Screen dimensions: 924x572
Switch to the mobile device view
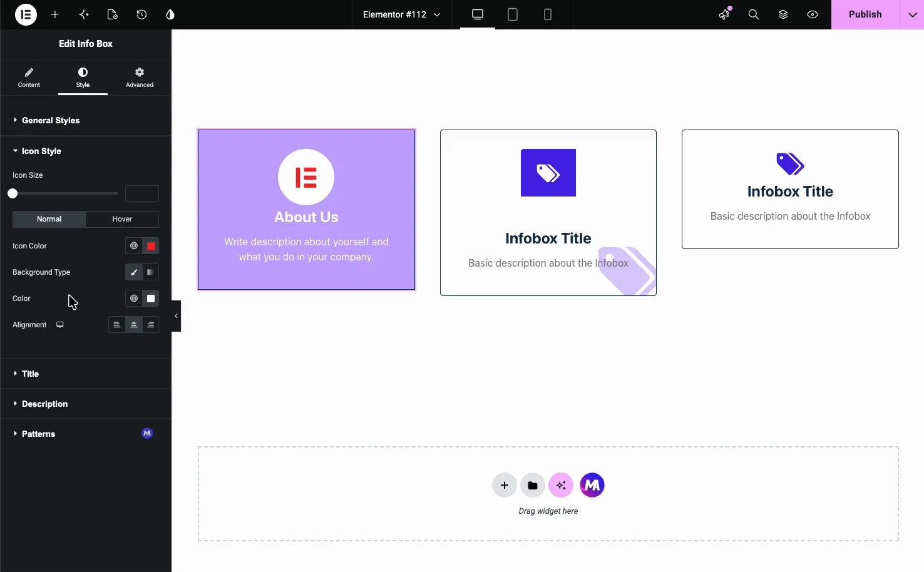[548, 14]
